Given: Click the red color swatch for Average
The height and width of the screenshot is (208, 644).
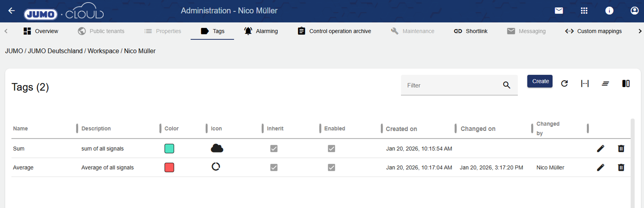Looking at the screenshot, I should pyautogui.click(x=169, y=167).
